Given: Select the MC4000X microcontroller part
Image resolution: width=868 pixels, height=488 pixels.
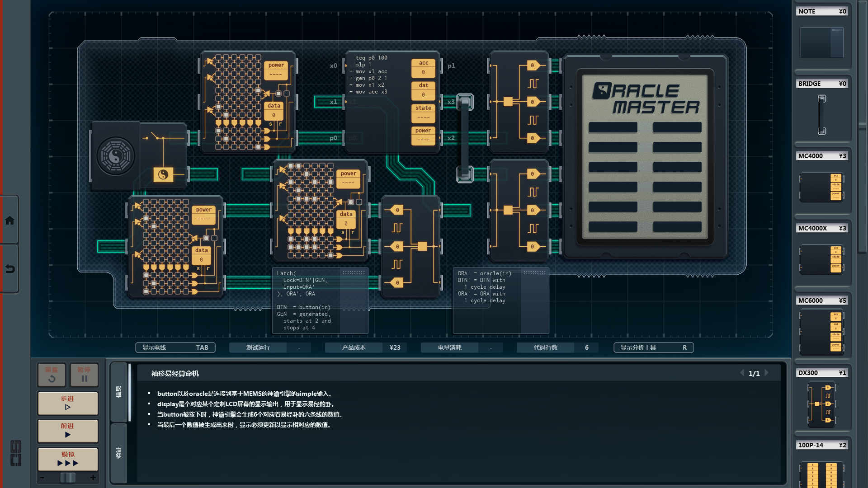Looking at the screenshot, I should click(x=821, y=259).
